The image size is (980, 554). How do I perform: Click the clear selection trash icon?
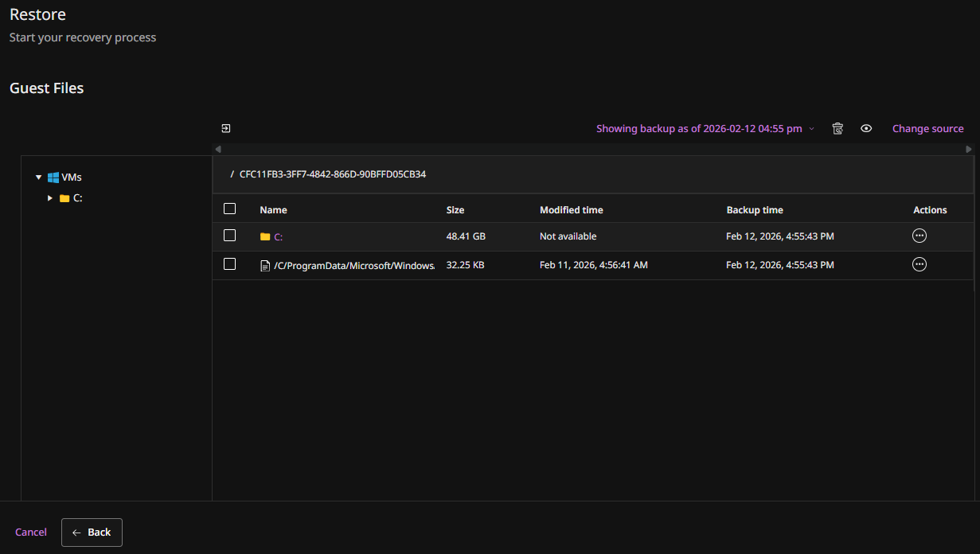(837, 128)
